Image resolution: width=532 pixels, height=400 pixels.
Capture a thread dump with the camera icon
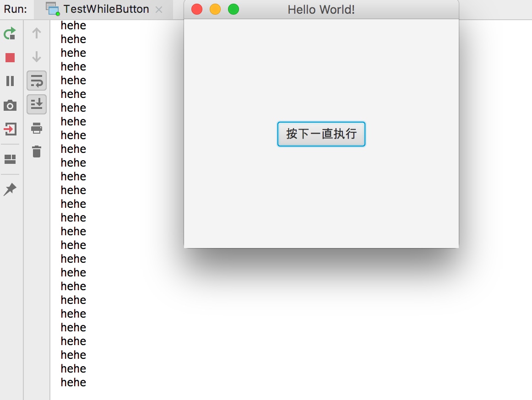tap(10, 105)
